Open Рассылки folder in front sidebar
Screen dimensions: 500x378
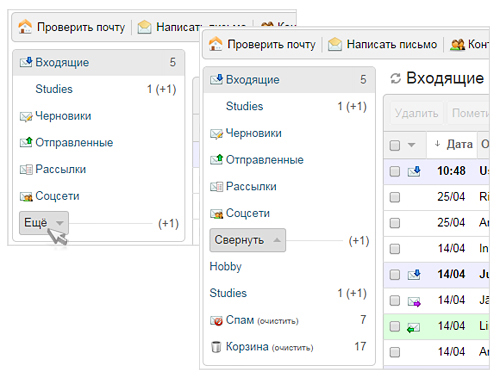251,186
